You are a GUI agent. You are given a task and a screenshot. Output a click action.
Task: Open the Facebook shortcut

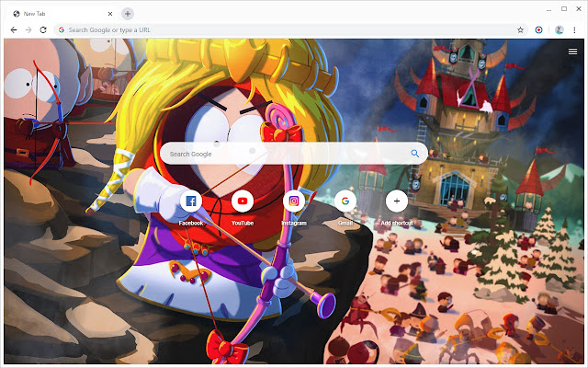191,201
